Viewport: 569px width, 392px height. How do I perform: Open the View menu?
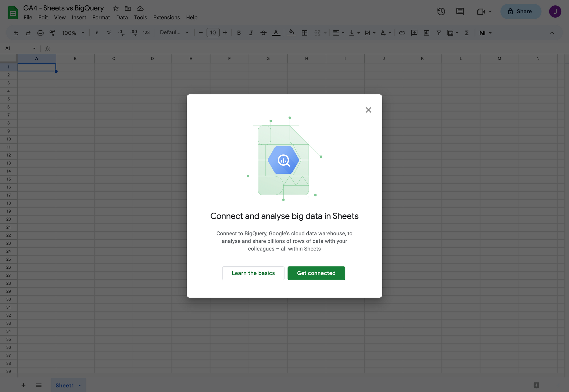coord(60,18)
